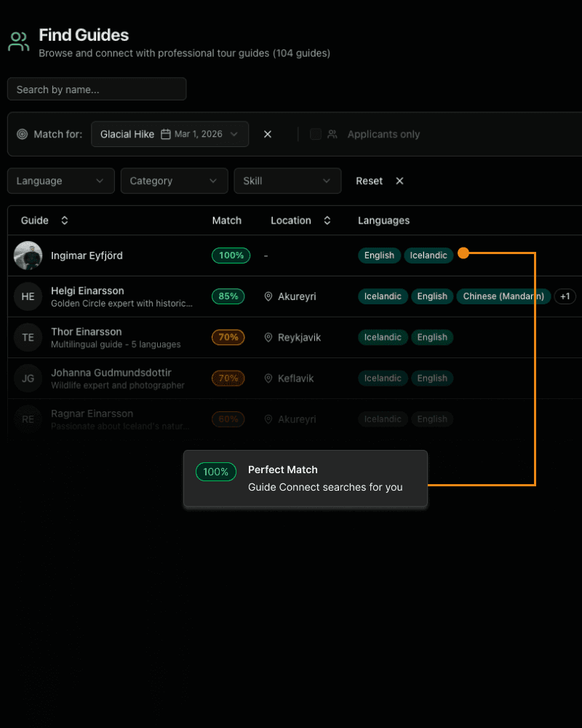
Task: Enable the Applicants only checkbox
Action: click(x=316, y=134)
